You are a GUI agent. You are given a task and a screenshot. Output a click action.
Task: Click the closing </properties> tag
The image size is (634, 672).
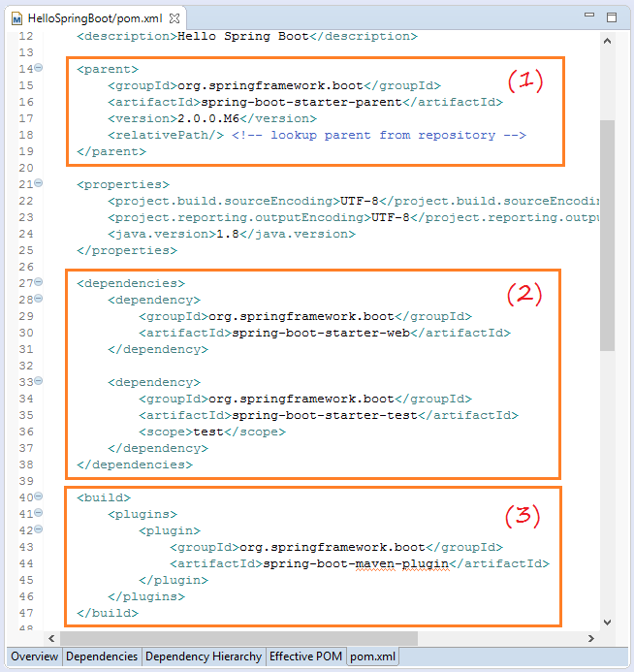127,250
